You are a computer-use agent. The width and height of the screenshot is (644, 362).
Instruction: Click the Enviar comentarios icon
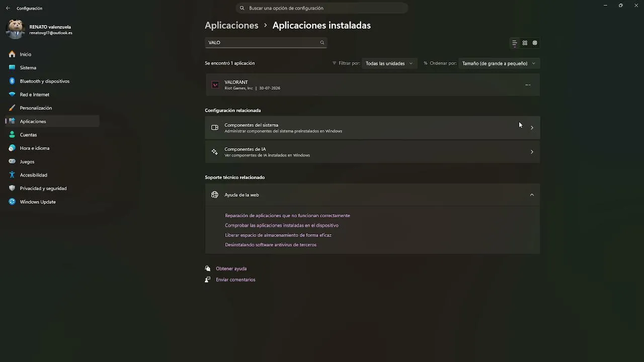[x=208, y=280]
